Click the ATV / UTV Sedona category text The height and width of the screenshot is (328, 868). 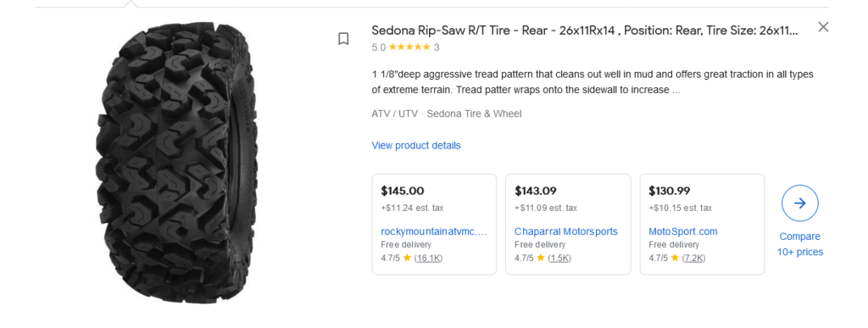[446, 114]
